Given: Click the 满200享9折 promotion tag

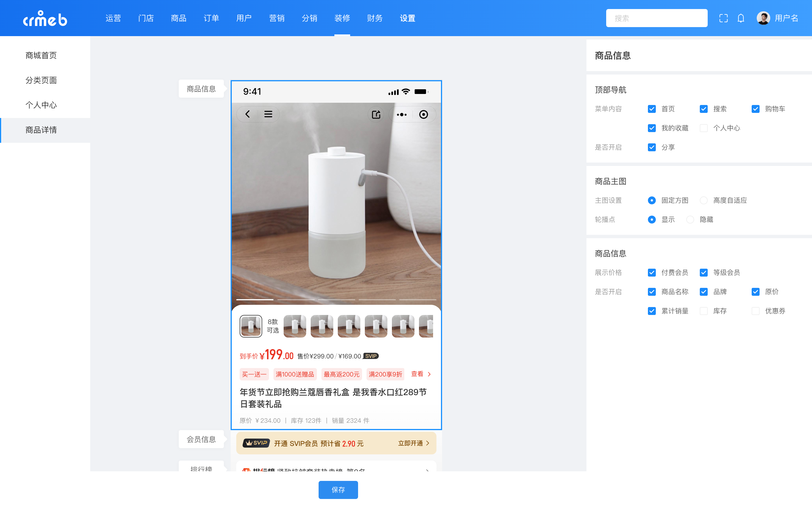Looking at the screenshot, I should click(x=385, y=374).
